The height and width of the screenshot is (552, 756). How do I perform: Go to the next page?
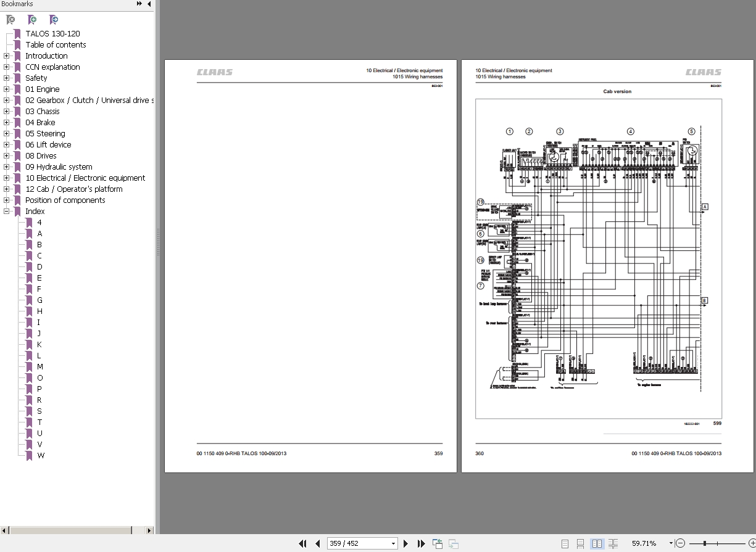point(406,543)
